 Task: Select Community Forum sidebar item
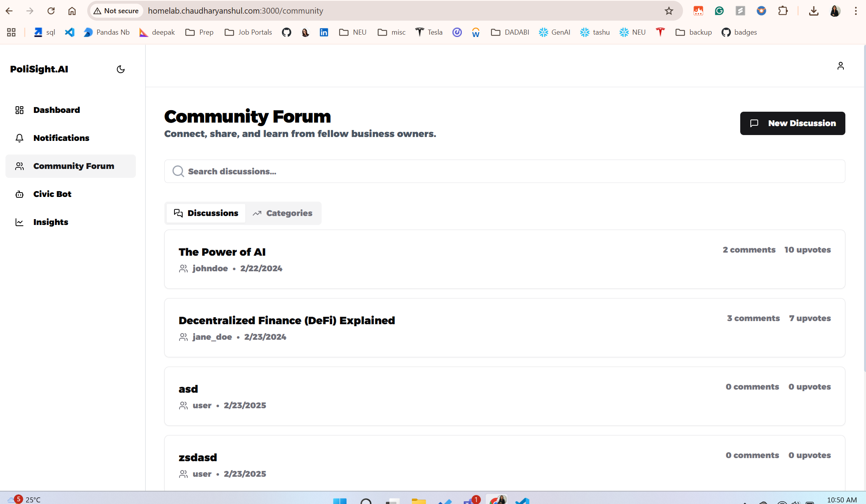(x=74, y=166)
